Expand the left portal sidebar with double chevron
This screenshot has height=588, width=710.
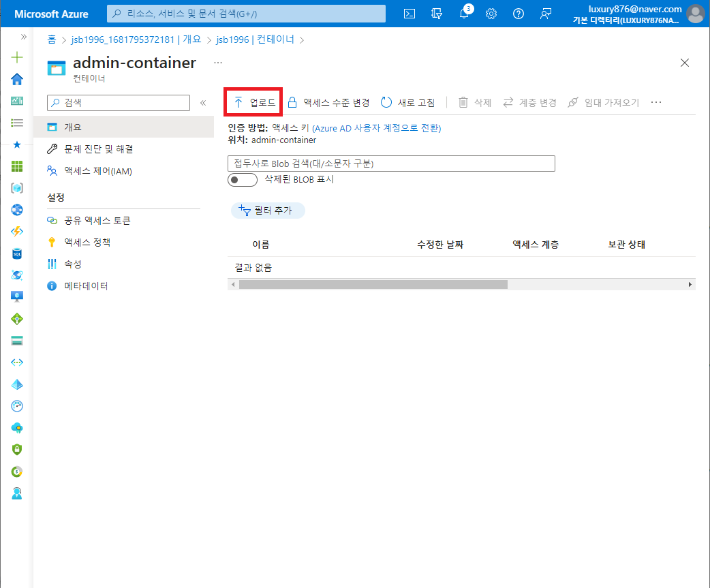pyautogui.click(x=24, y=37)
